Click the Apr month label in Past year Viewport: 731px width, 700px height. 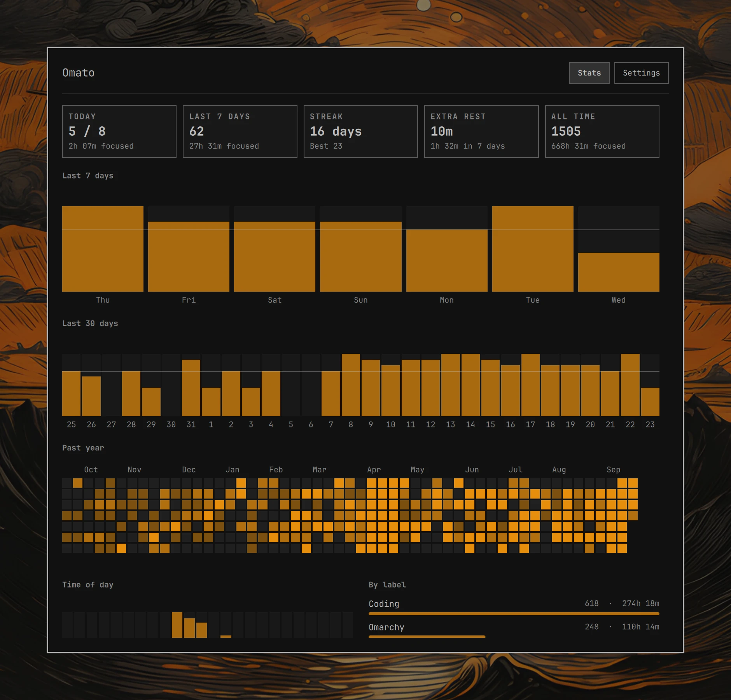click(374, 470)
